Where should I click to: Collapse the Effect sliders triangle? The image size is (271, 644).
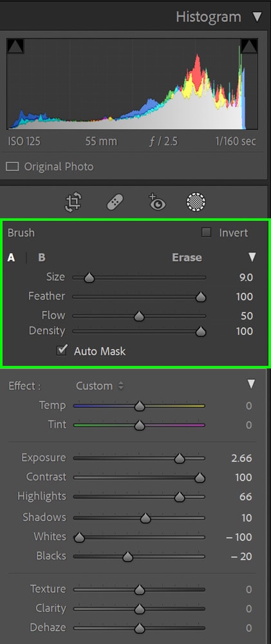[x=251, y=384]
